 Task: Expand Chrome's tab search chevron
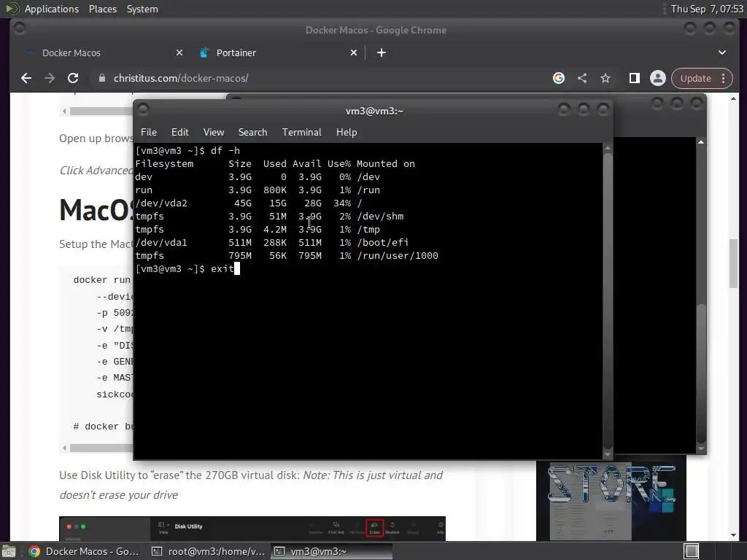(722, 52)
